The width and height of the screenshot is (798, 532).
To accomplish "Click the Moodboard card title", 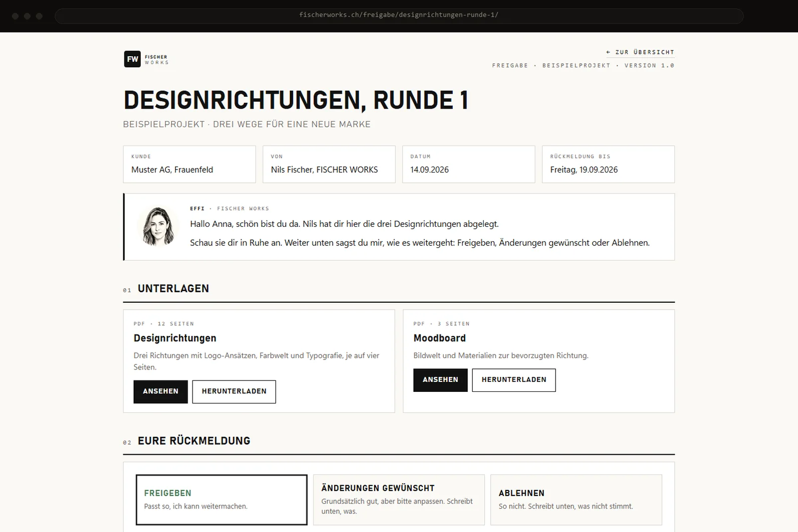I will click(x=439, y=338).
